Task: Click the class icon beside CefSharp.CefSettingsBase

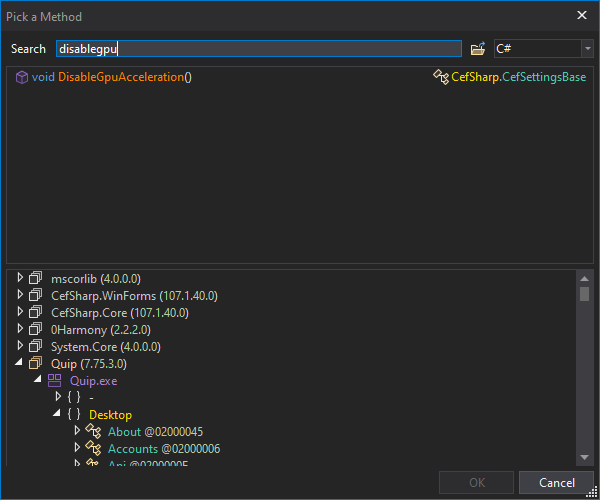Action: point(441,77)
